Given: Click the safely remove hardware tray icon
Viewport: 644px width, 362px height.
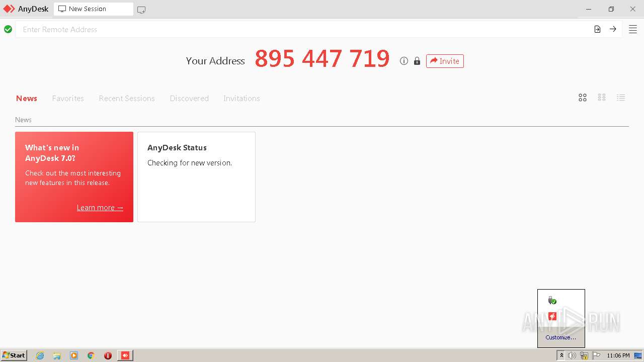Looking at the screenshot, I should 552,300.
